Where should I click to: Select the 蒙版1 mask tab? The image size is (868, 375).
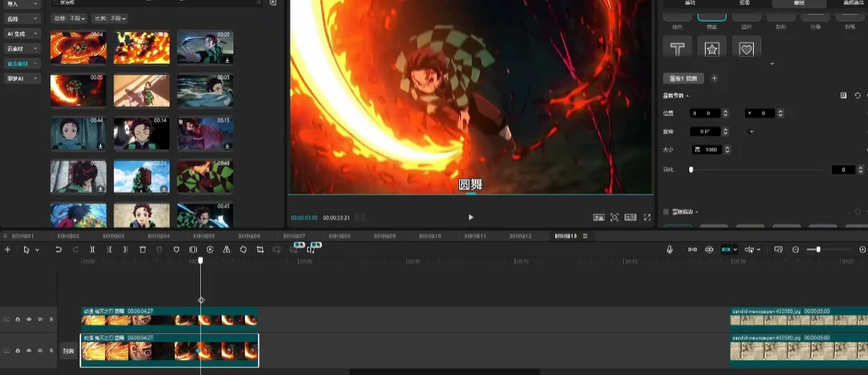(683, 79)
